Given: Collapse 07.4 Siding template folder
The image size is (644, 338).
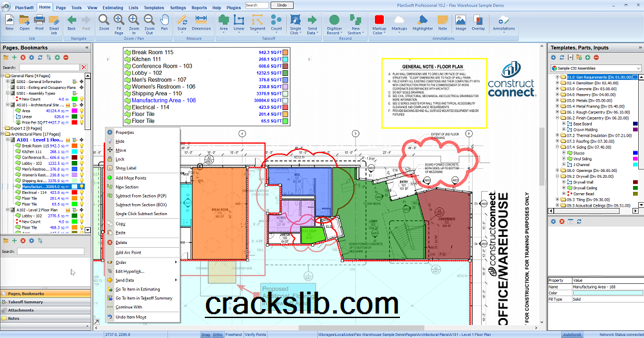Looking at the screenshot, I should [557, 147].
